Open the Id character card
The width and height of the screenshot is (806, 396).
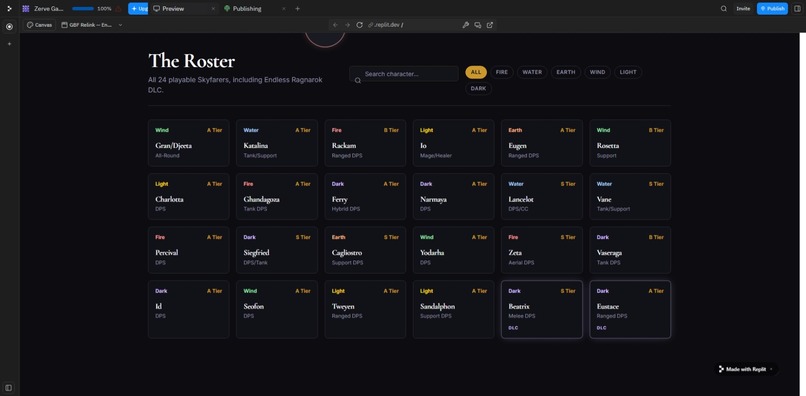[189, 309]
